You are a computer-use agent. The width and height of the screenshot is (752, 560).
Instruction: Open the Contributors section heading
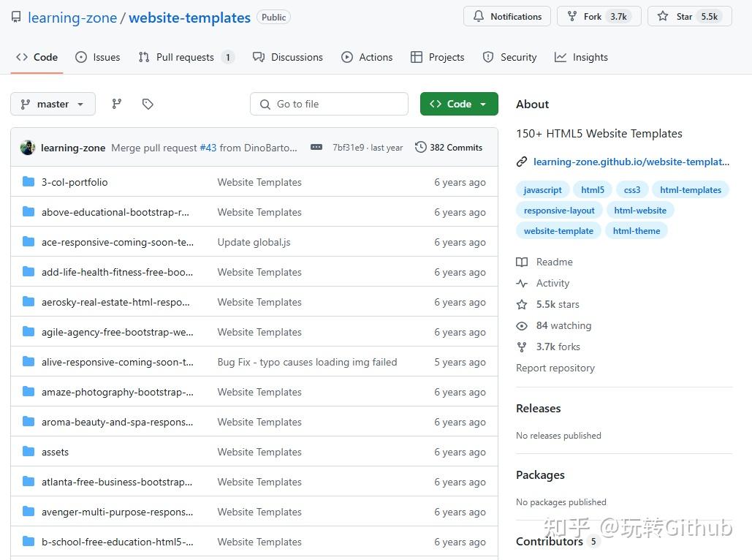549,541
